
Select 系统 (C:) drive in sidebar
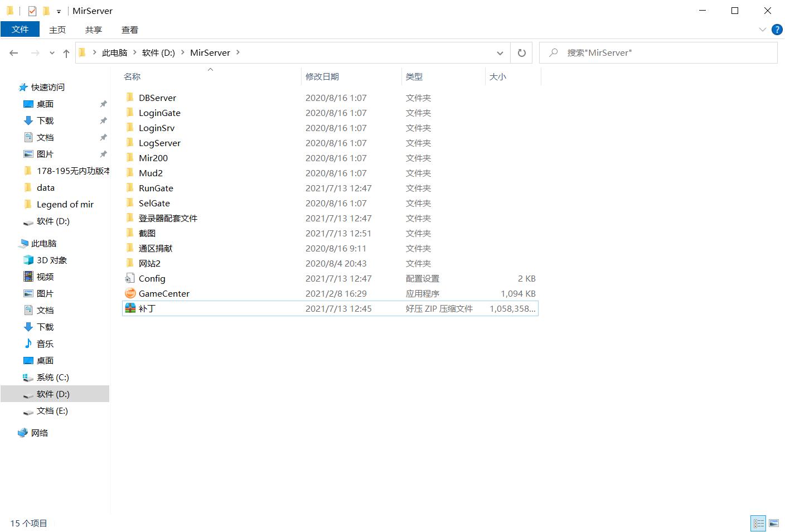[x=52, y=378]
